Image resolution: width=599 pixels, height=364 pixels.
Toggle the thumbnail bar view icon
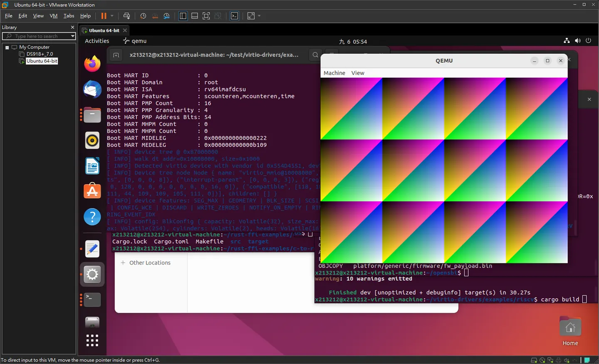coord(194,16)
